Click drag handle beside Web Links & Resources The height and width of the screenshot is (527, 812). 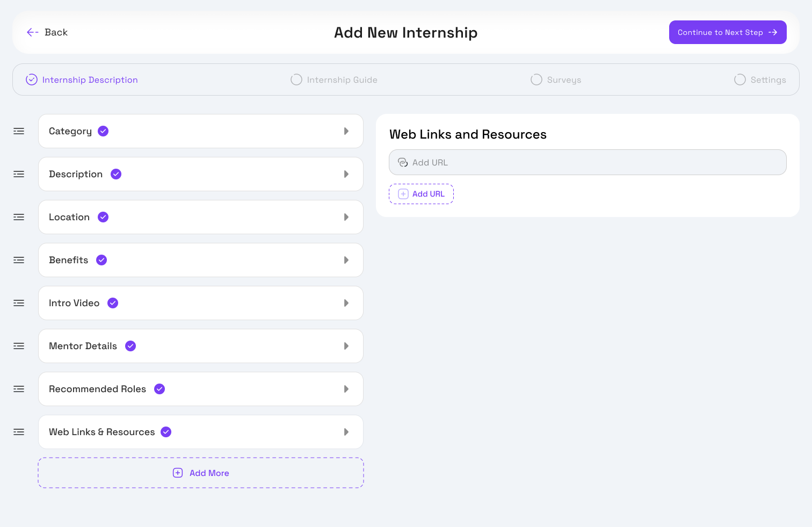(19, 432)
